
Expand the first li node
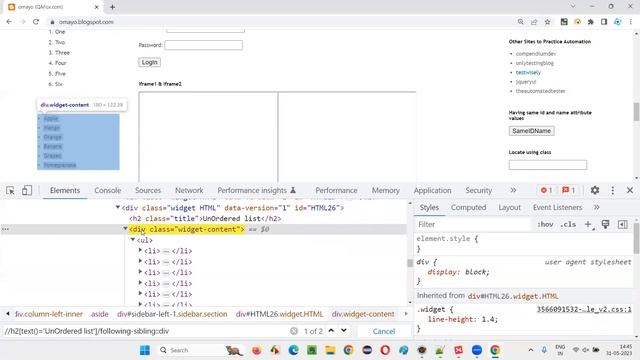[140, 250]
